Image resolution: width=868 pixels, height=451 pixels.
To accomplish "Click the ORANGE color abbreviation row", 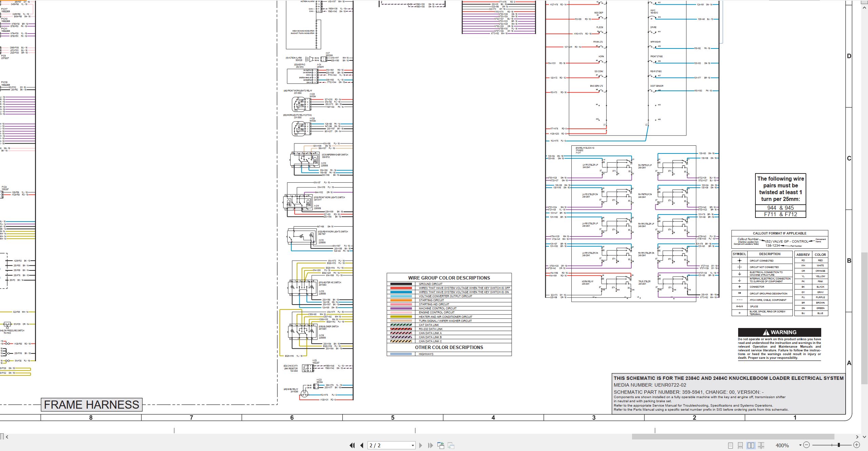I will [811, 271].
